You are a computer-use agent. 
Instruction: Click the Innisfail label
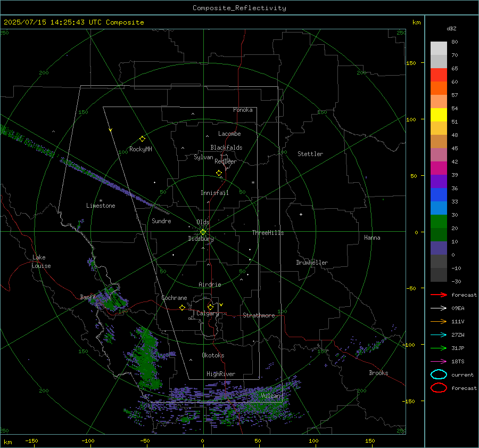[x=214, y=193]
